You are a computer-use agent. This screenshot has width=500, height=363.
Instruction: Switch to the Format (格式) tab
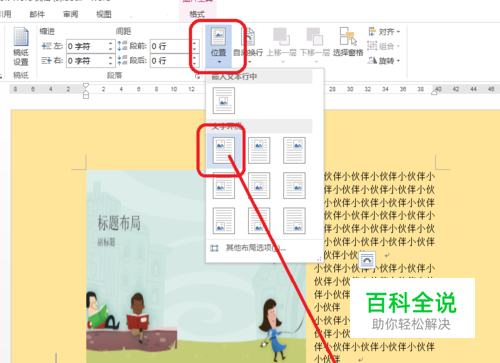tap(197, 14)
